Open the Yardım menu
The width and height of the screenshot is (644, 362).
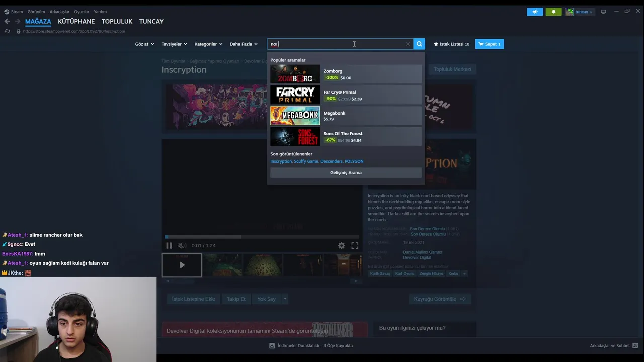coord(100,12)
